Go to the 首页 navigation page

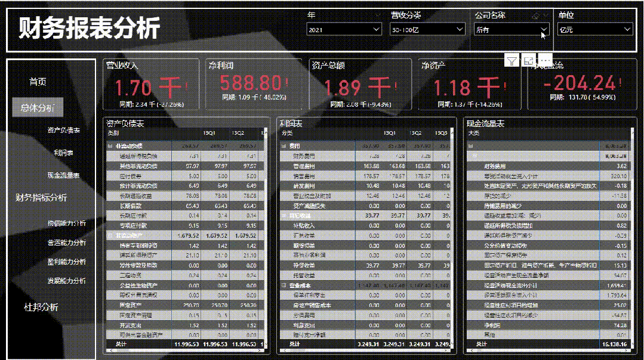pos(38,82)
